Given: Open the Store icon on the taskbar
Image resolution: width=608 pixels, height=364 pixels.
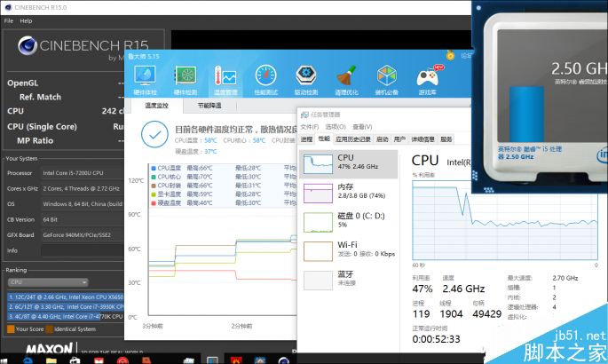Looking at the screenshot, I should click(75, 360).
